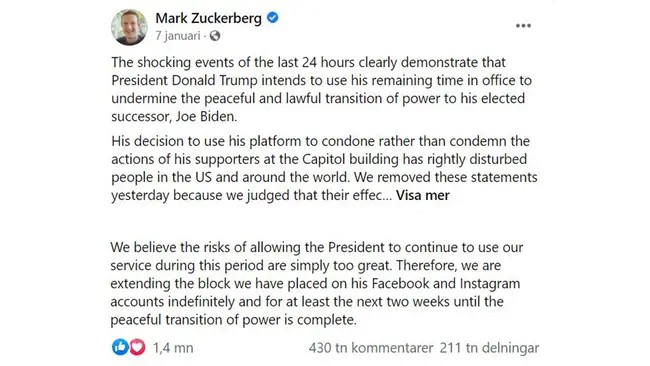Open Mark Zuckerberg's profile picture
650x366 pixels.
click(129, 27)
